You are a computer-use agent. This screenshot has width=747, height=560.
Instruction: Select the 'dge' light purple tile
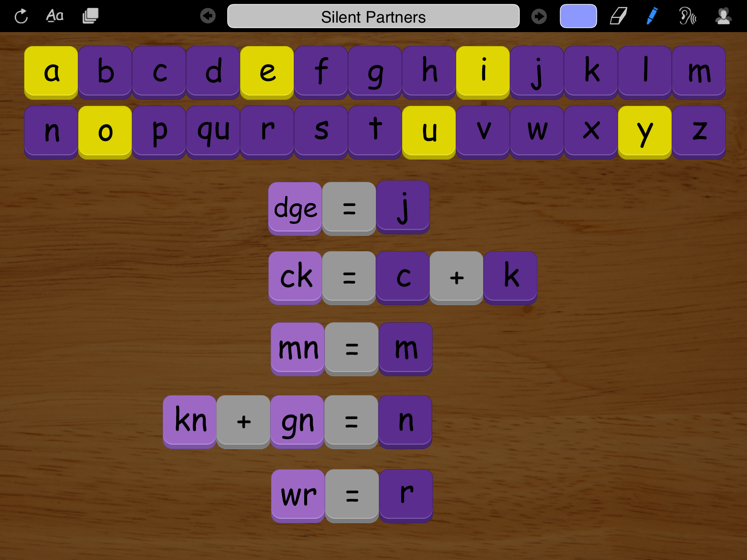[x=295, y=208]
